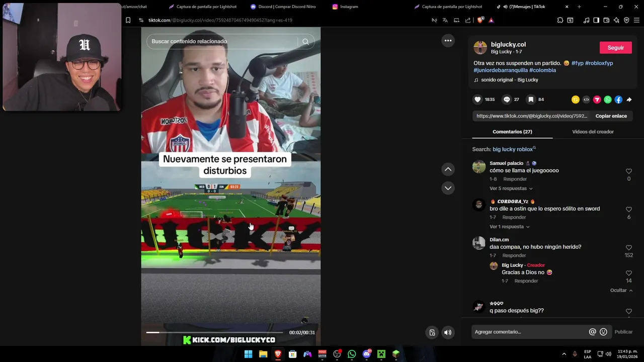Seek the video using the progress bar
Image resolution: width=644 pixels, height=362 pixels.
click(x=214, y=332)
